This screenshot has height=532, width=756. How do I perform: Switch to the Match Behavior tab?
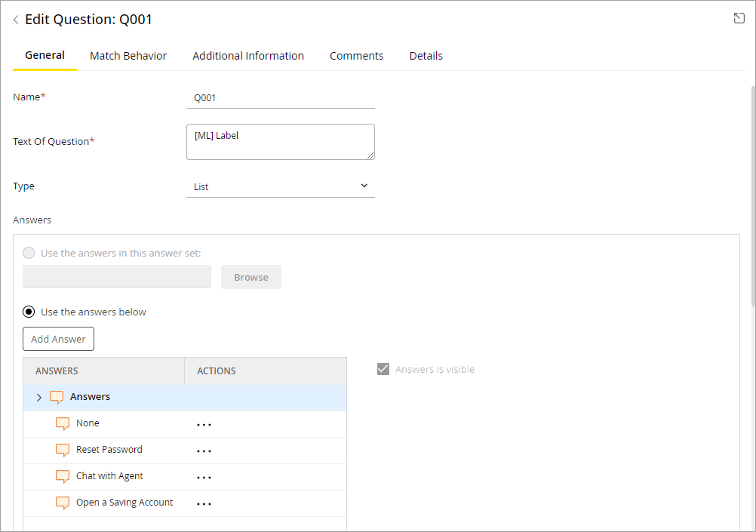(128, 56)
